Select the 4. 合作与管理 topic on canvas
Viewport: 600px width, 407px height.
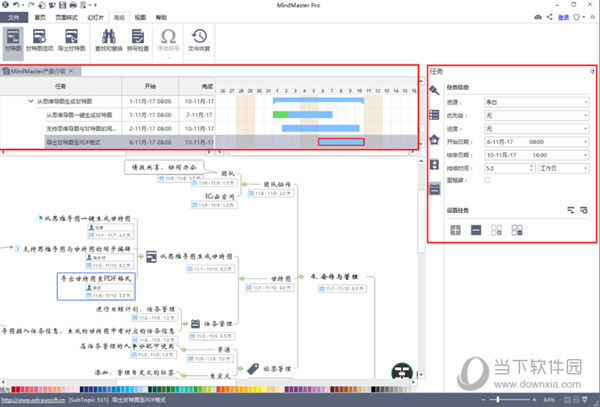coord(334,277)
